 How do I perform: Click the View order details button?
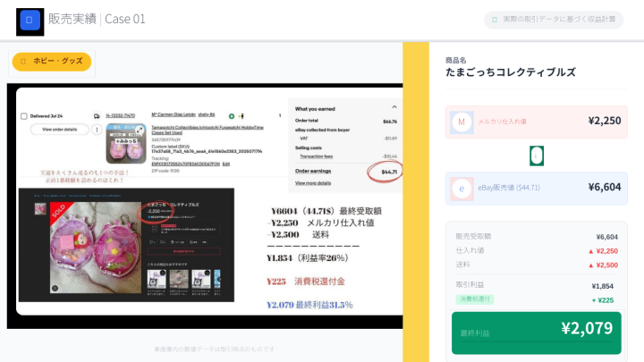tap(59, 130)
